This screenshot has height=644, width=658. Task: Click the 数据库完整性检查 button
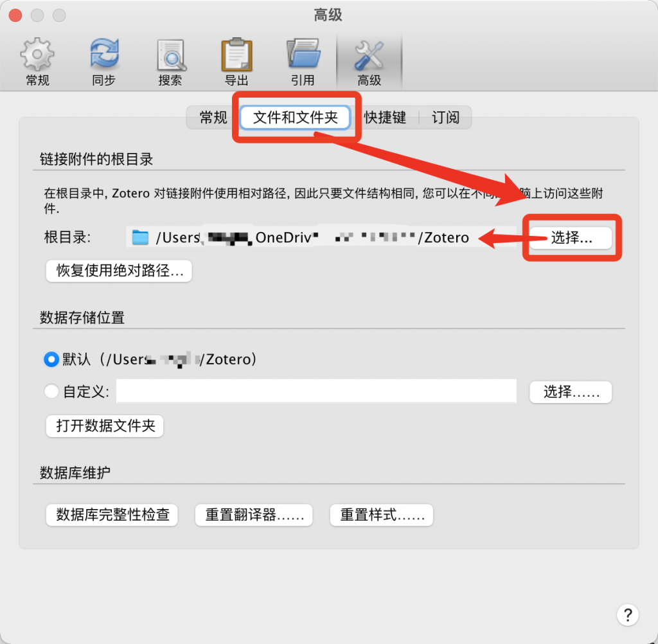pos(112,515)
